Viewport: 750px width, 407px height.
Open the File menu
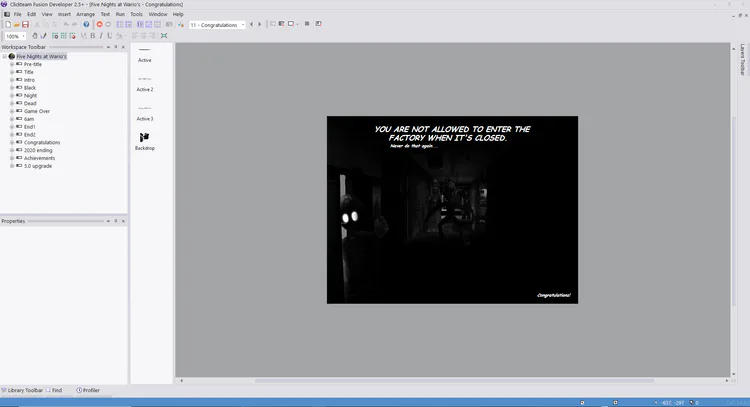tap(18, 14)
